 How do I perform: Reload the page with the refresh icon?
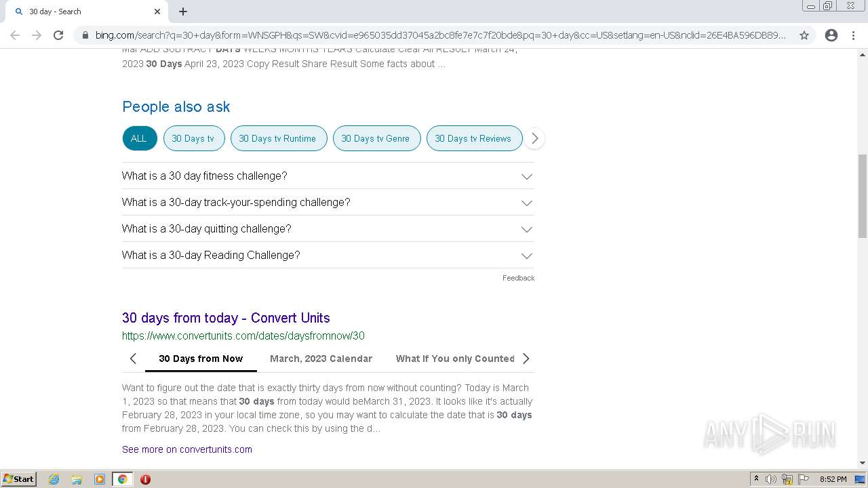tap(58, 35)
